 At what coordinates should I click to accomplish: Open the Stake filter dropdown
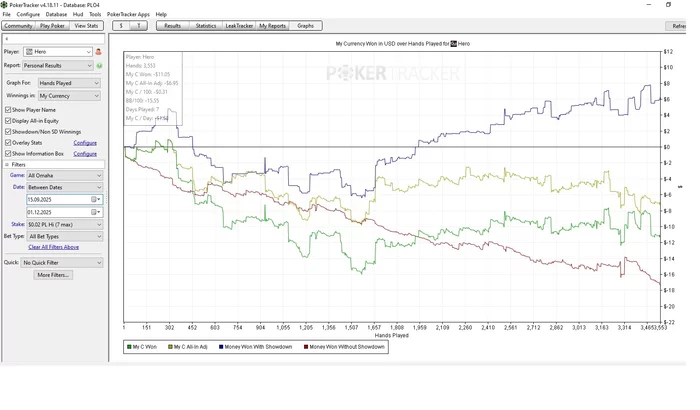pyautogui.click(x=65, y=225)
